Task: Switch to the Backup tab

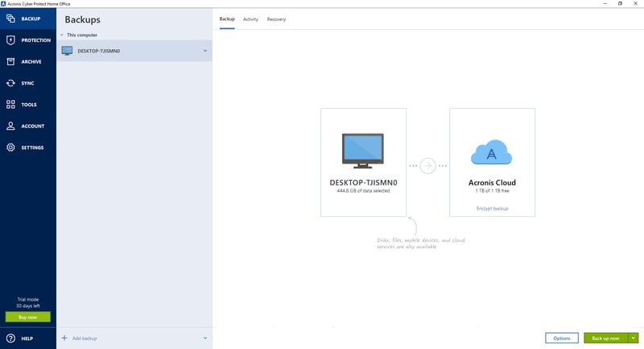Action: point(227,19)
